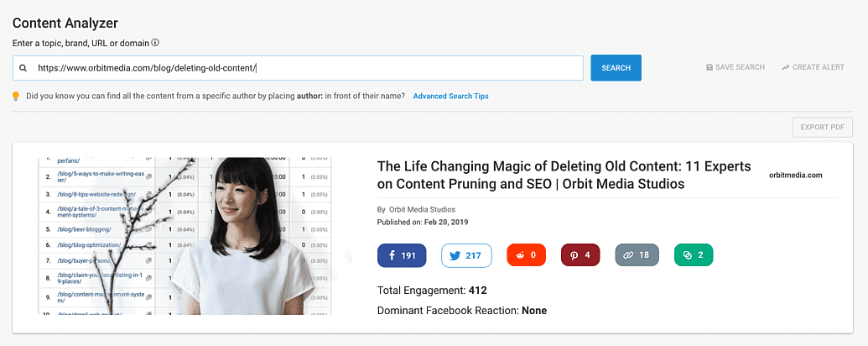868x346 pixels.
Task: Click the author name Orbit Media Studios
Action: click(x=422, y=210)
